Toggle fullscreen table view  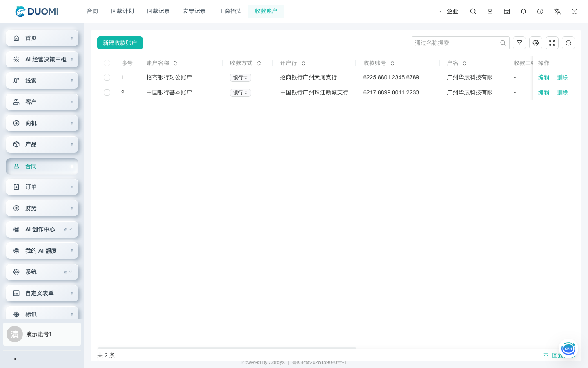click(552, 43)
